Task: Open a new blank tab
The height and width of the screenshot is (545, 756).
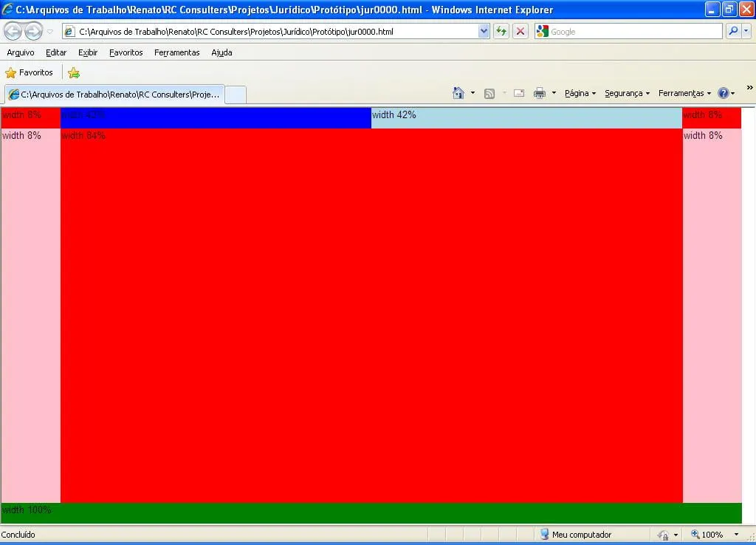Action: tap(236, 95)
